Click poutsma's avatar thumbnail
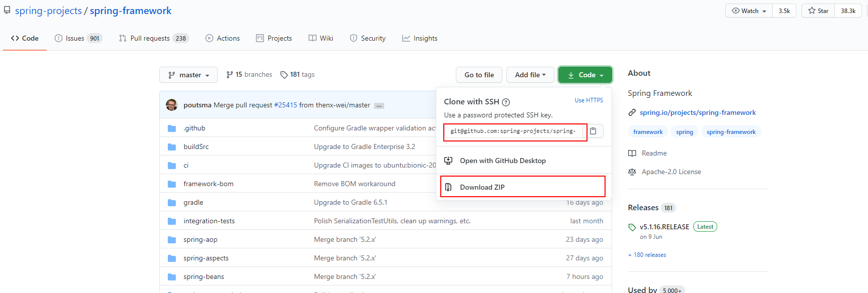 (171, 105)
